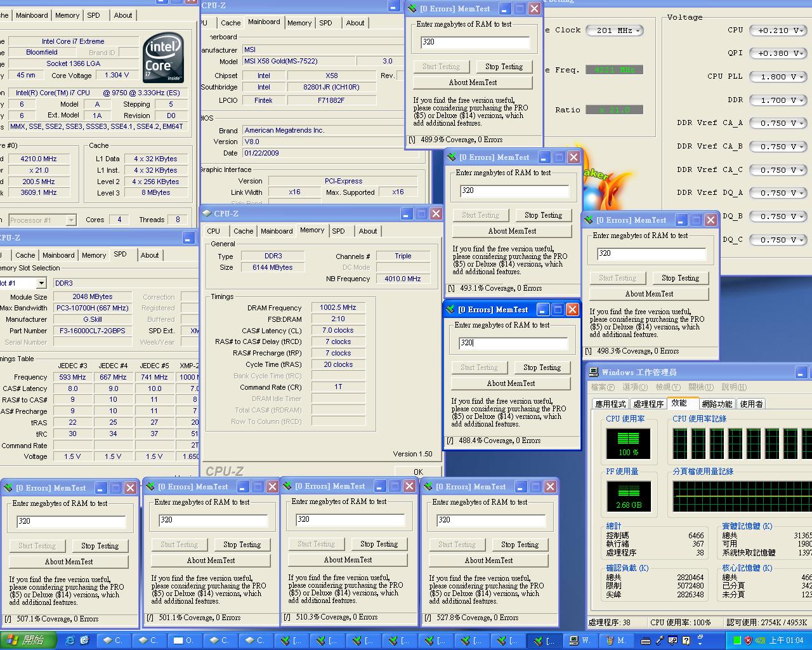This screenshot has height=650, width=812.
Task: Launch Internet Explorer from the quick launch
Action: (x=70, y=640)
